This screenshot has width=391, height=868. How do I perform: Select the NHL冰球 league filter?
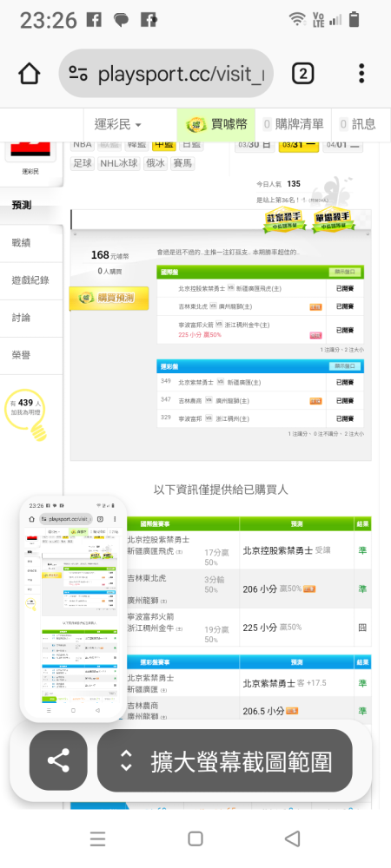[118, 163]
